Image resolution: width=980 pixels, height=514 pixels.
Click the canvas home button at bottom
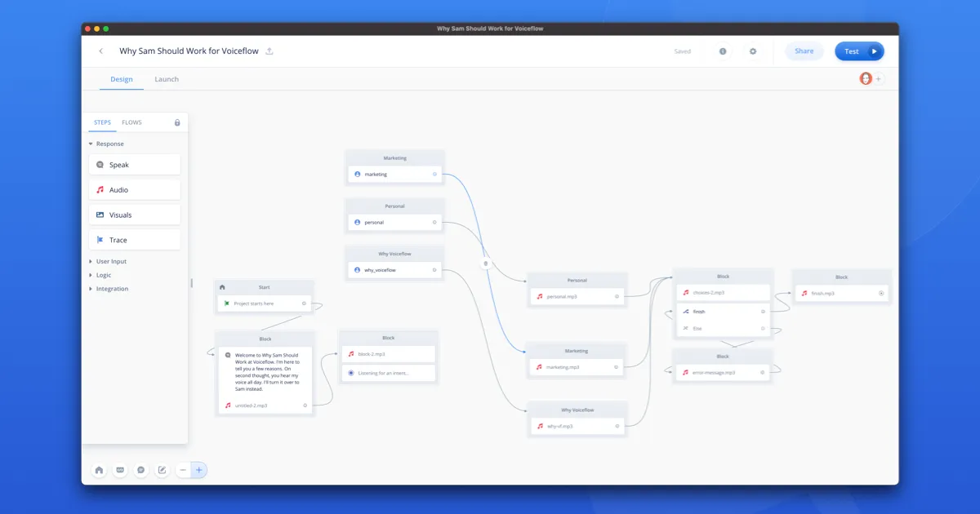pos(99,470)
